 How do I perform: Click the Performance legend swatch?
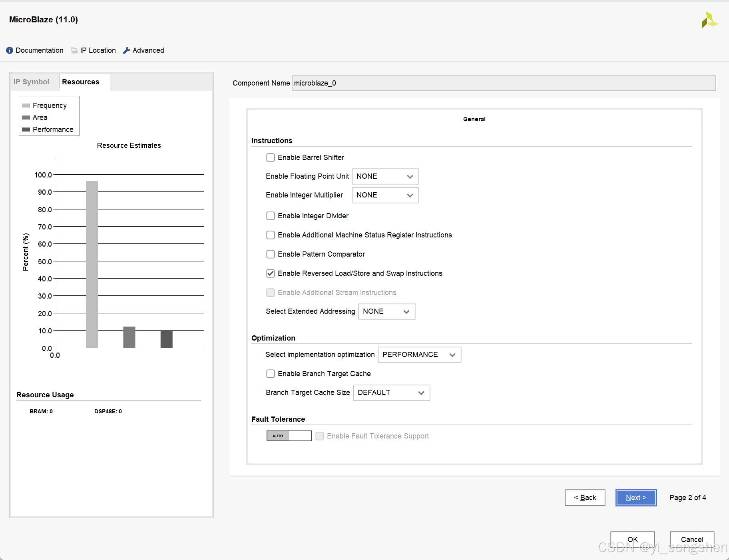tap(26, 130)
